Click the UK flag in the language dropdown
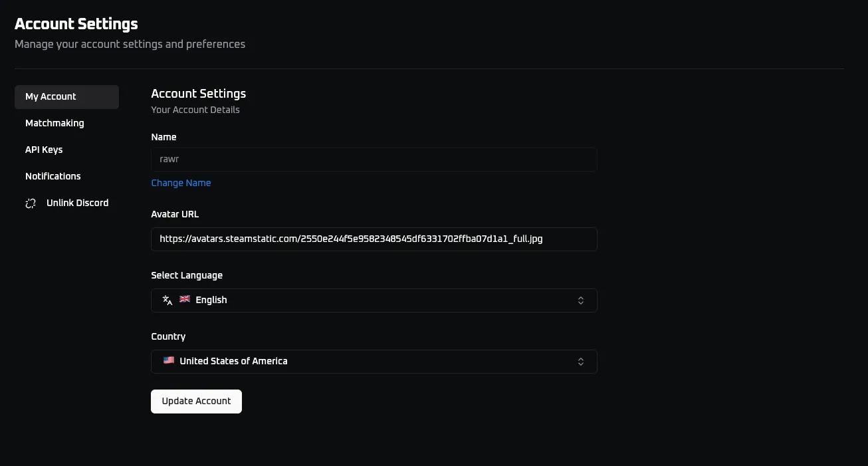Screen dimensions: 868x466 click(x=184, y=299)
